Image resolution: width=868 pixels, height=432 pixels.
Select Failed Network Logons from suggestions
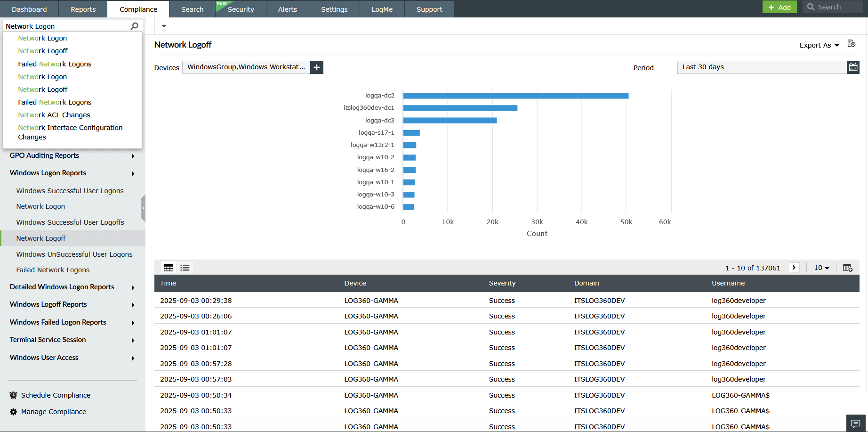pyautogui.click(x=55, y=64)
